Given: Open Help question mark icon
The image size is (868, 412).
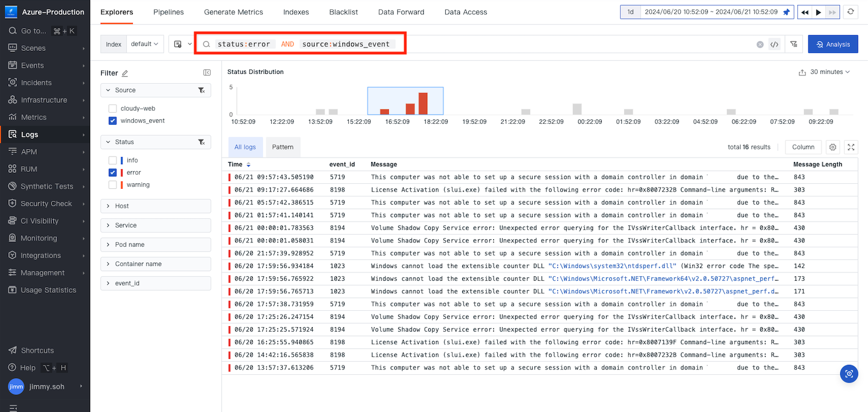Looking at the screenshot, I should 12,368.
